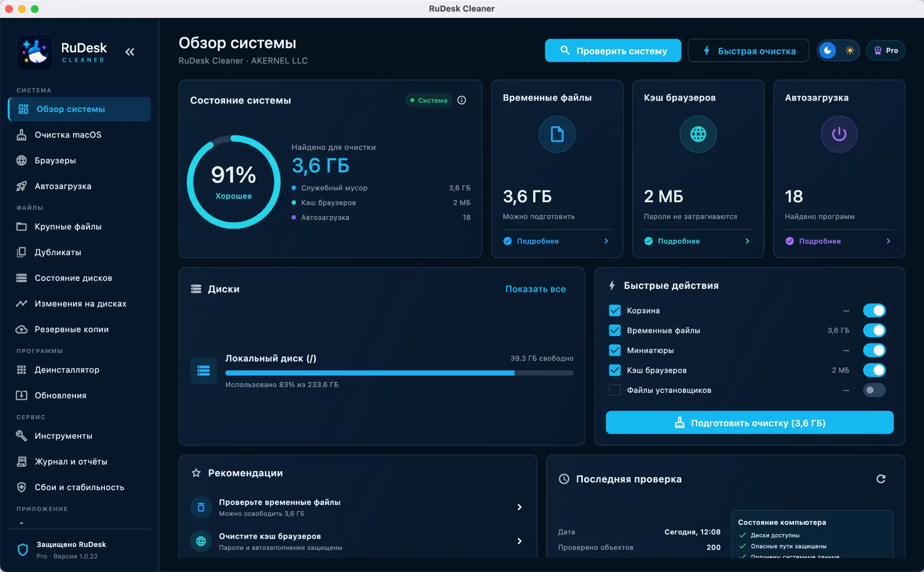This screenshot has width=924, height=572.
Task: Click Подготовить очистку (3,6 ГБ) button
Action: click(x=749, y=422)
